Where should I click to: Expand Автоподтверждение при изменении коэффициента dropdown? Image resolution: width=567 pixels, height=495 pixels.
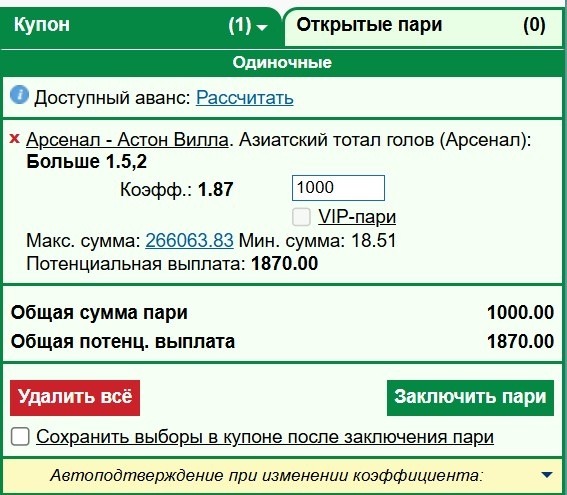(x=547, y=475)
